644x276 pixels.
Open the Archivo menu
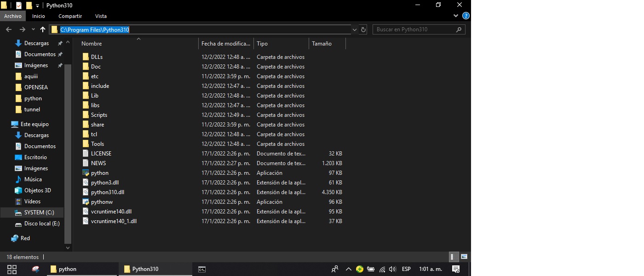(13, 16)
